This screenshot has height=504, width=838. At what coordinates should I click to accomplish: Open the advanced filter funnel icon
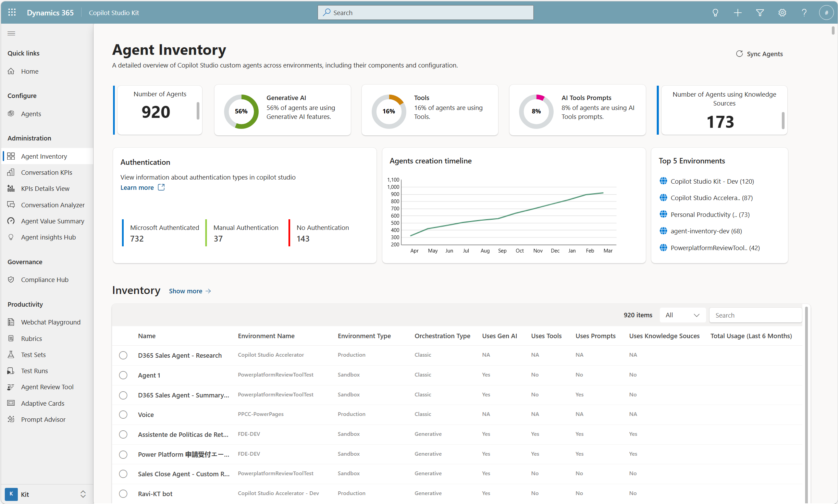pos(760,13)
